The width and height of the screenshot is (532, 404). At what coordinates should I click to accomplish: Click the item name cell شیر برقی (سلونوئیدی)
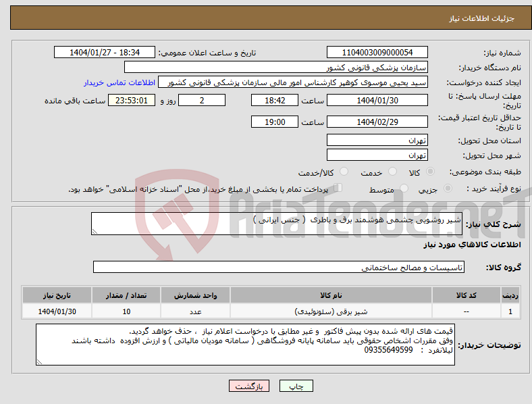331,311
